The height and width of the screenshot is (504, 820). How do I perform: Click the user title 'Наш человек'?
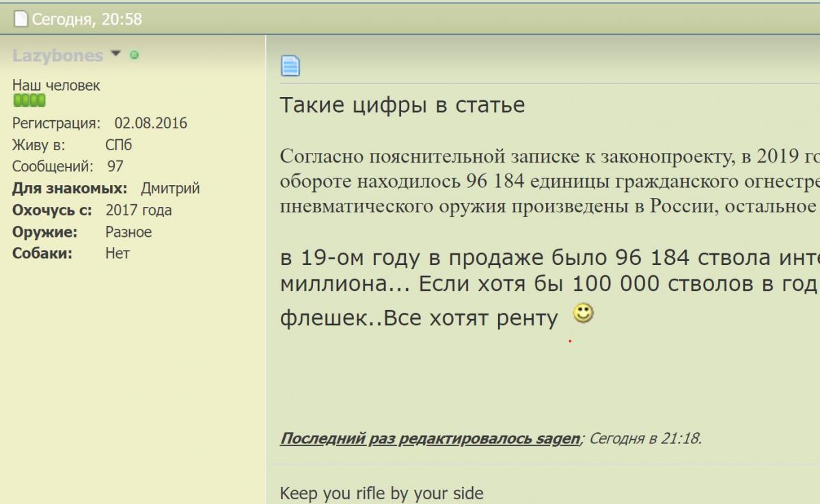click(56, 85)
